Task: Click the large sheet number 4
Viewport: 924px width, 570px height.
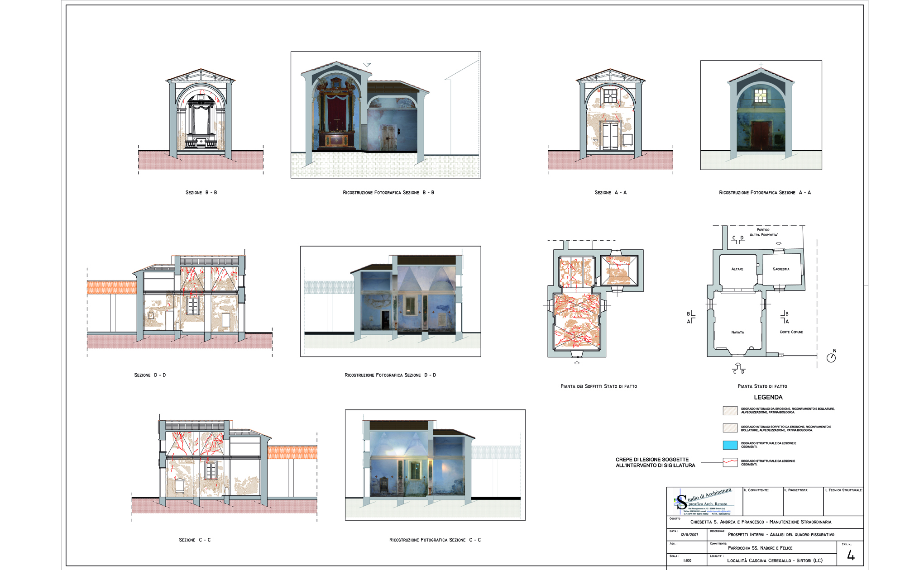Action: (851, 555)
